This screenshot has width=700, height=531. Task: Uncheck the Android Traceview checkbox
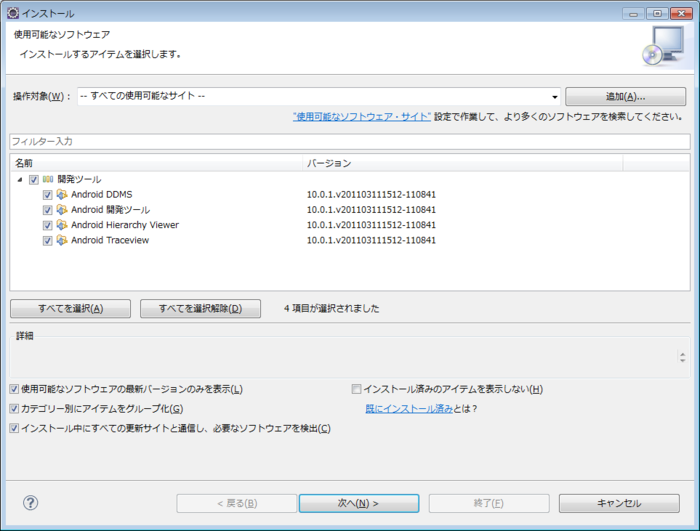(x=47, y=241)
